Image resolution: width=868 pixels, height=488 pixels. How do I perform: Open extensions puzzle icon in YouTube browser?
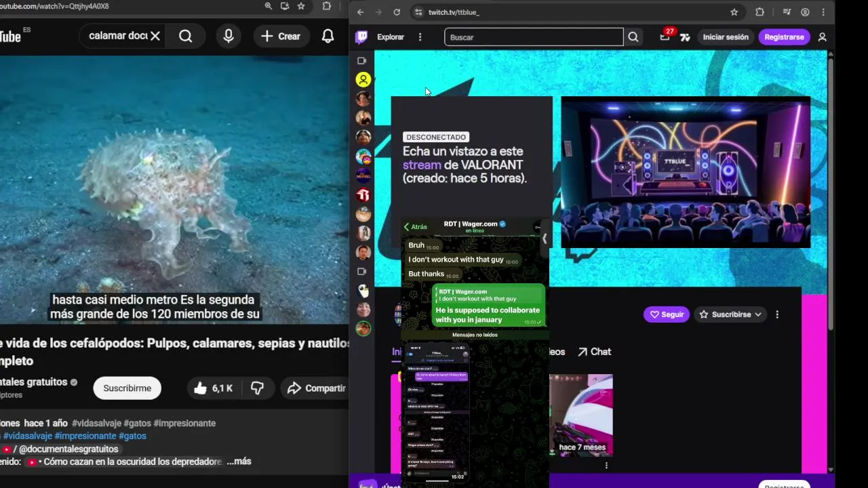click(327, 6)
